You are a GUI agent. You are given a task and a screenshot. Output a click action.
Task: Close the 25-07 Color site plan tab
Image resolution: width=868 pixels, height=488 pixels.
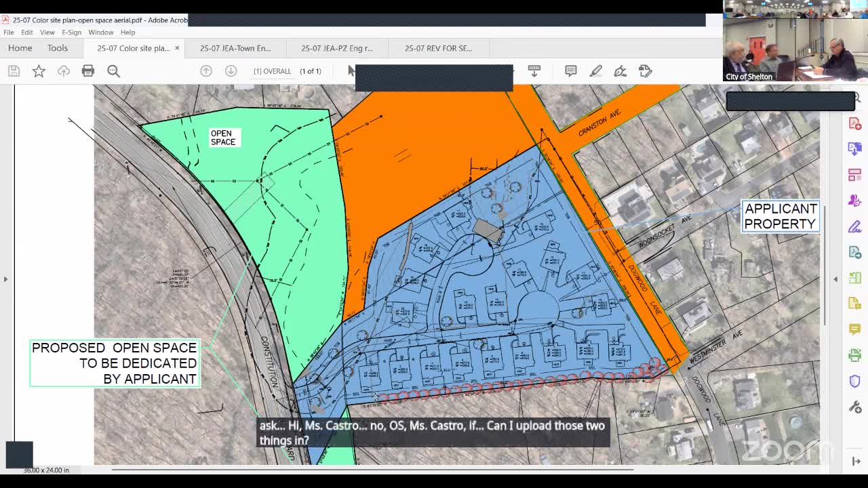tap(177, 48)
